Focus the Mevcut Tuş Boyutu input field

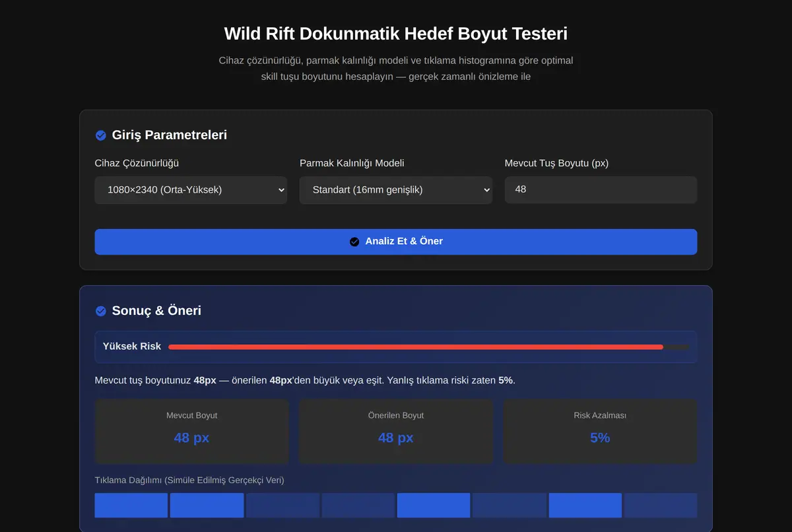point(601,189)
